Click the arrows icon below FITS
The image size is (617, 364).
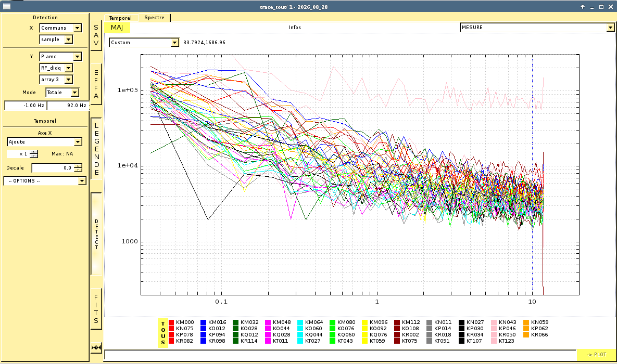tap(96, 347)
